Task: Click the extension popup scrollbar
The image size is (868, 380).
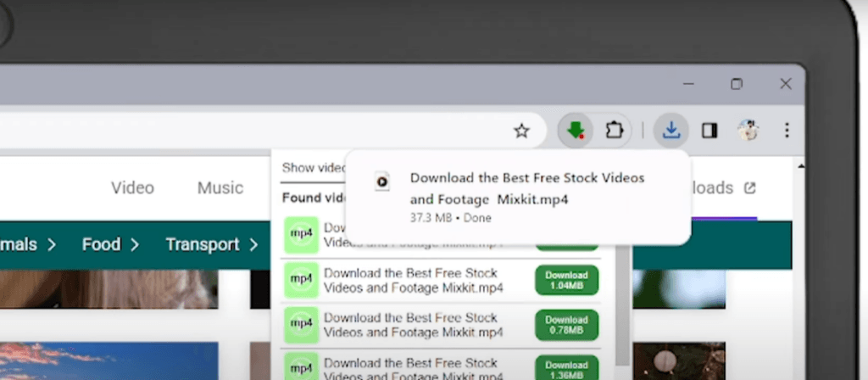Action: [x=623, y=305]
